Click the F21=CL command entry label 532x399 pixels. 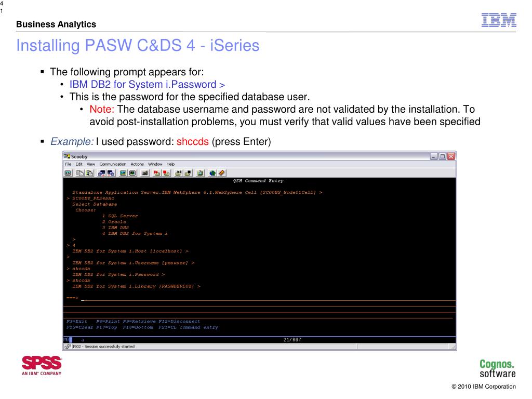coord(188,327)
